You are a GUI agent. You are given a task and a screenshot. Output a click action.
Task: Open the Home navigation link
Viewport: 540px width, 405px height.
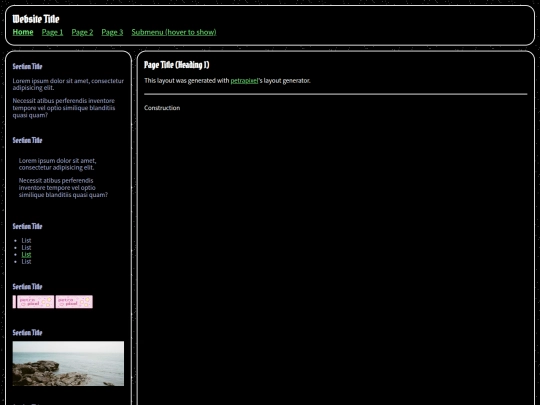[23, 32]
